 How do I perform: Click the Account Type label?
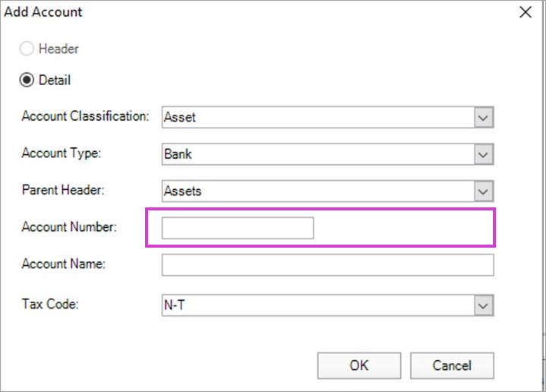point(61,153)
